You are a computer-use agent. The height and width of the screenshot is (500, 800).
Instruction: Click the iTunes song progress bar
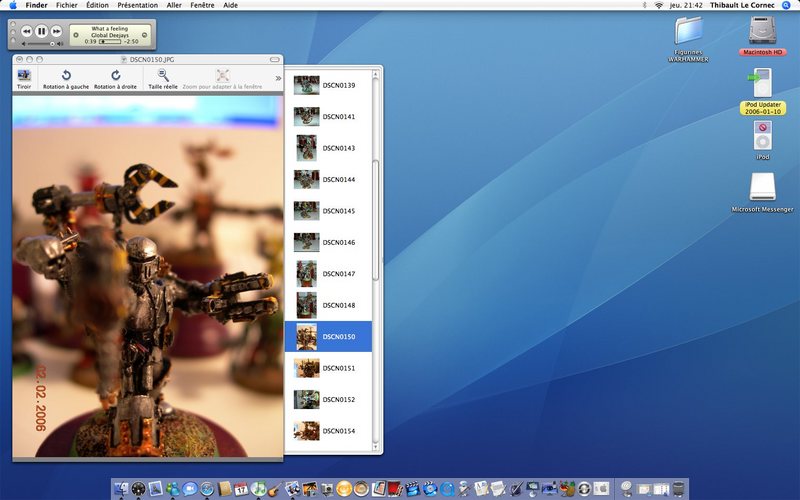pyautogui.click(x=110, y=41)
